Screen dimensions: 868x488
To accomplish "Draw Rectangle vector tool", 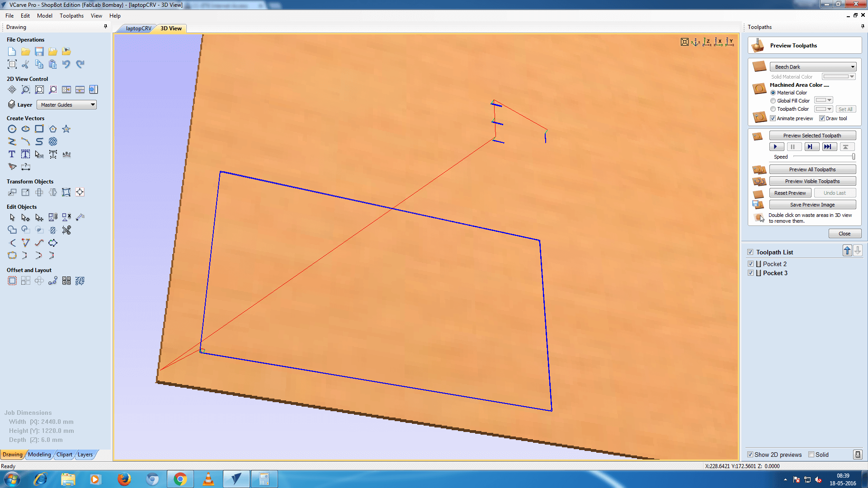I will click(39, 129).
